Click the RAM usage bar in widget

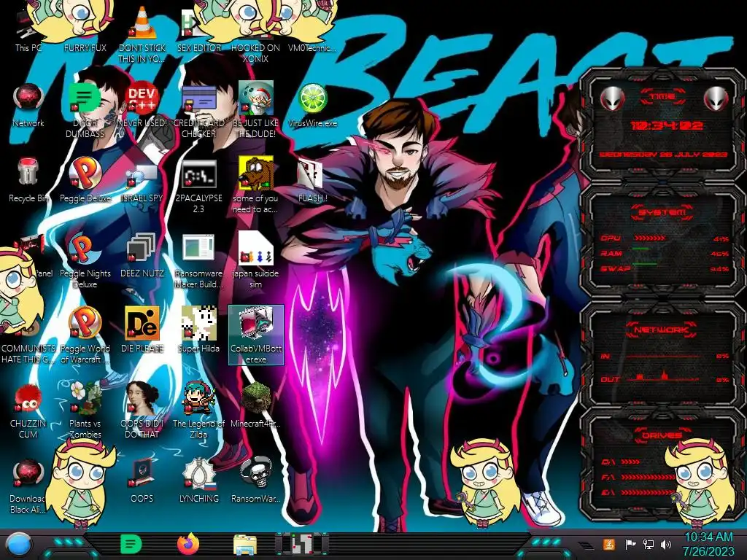pos(640,249)
